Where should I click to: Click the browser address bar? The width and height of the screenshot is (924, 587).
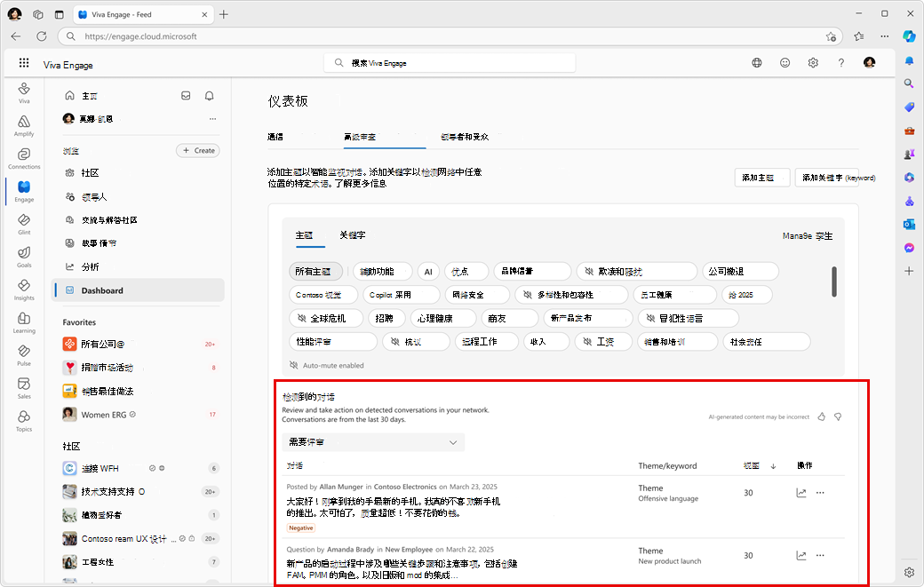pos(450,36)
